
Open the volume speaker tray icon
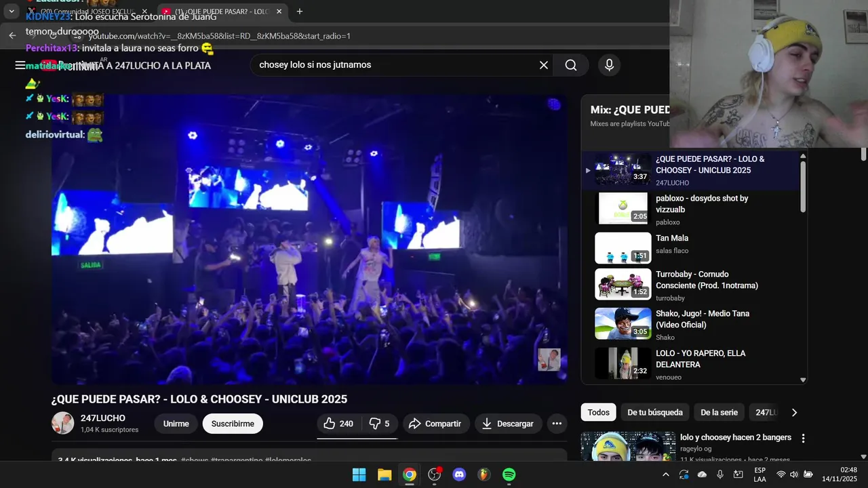[794, 474]
